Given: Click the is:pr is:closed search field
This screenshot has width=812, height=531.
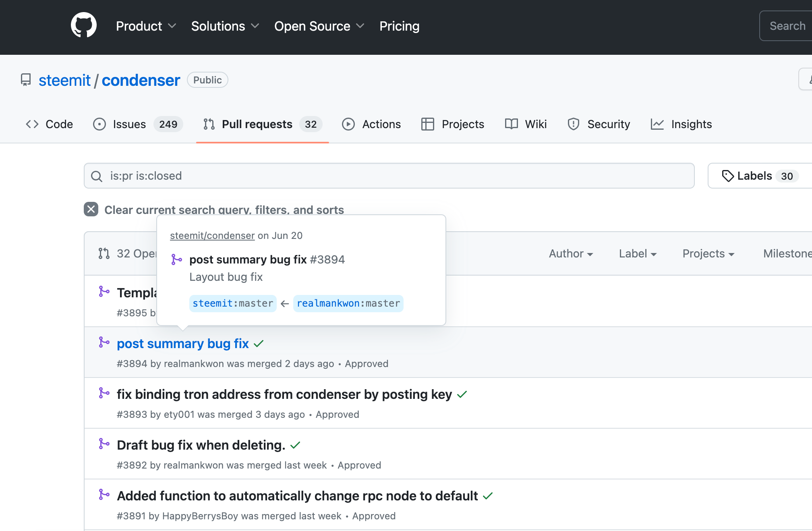Looking at the screenshot, I should coord(389,176).
